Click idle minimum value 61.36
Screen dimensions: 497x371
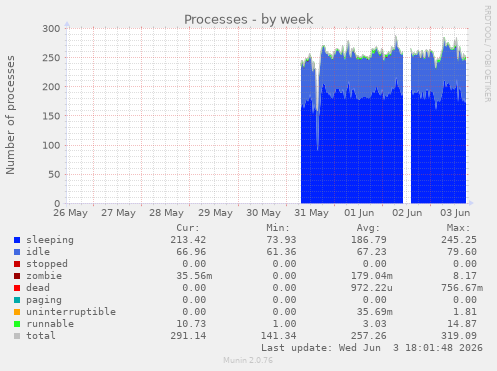point(281,252)
